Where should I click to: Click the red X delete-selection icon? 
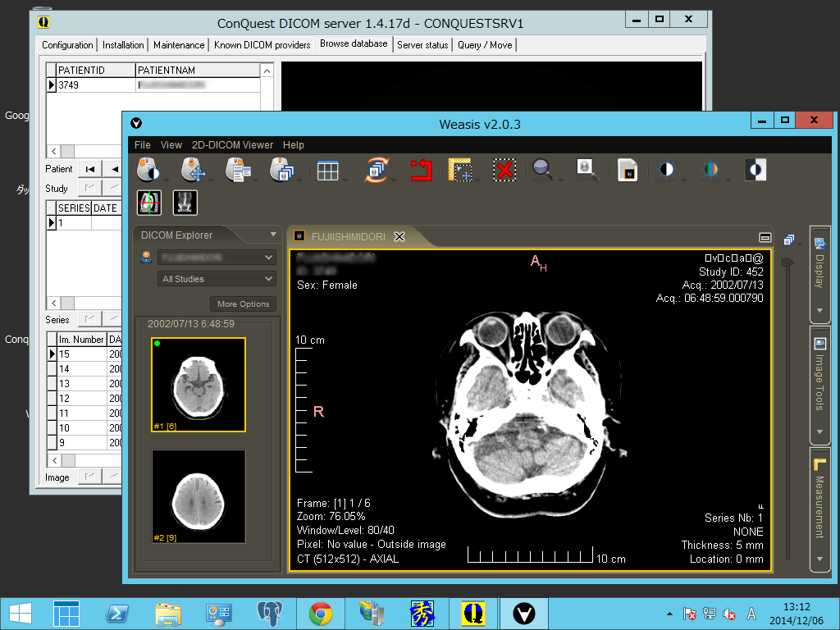(504, 170)
